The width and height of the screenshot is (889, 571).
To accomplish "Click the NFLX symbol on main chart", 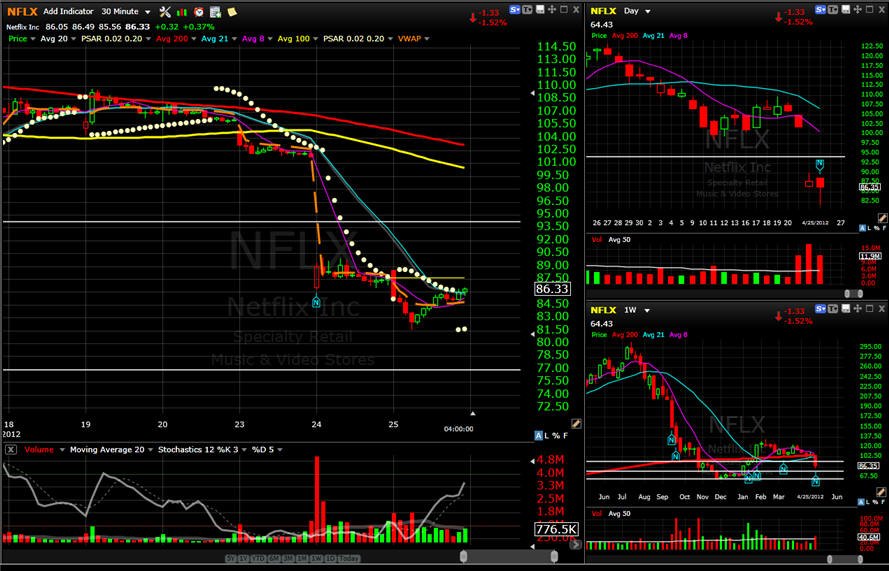I will pos(22,11).
